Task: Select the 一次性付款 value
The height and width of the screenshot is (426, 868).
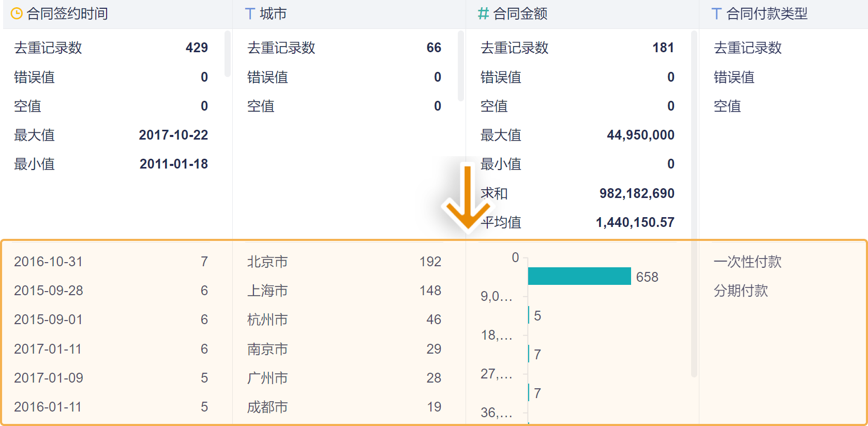Action: click(747, 262)
